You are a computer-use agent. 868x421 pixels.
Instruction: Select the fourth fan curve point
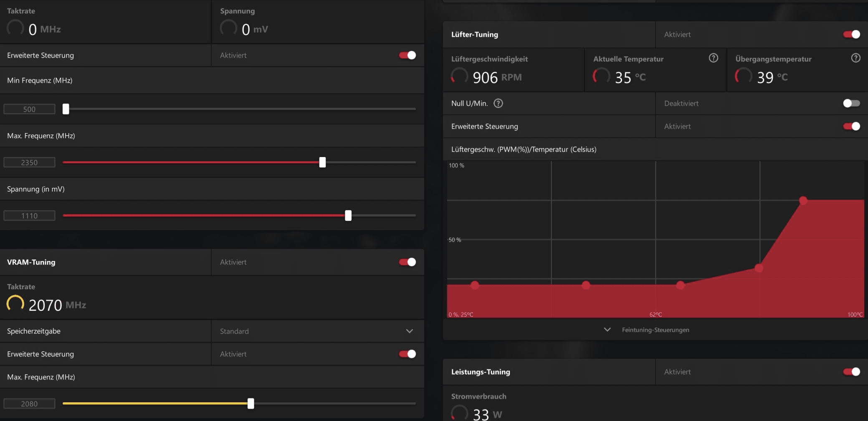pyautogui.click(x=759, y=268)
